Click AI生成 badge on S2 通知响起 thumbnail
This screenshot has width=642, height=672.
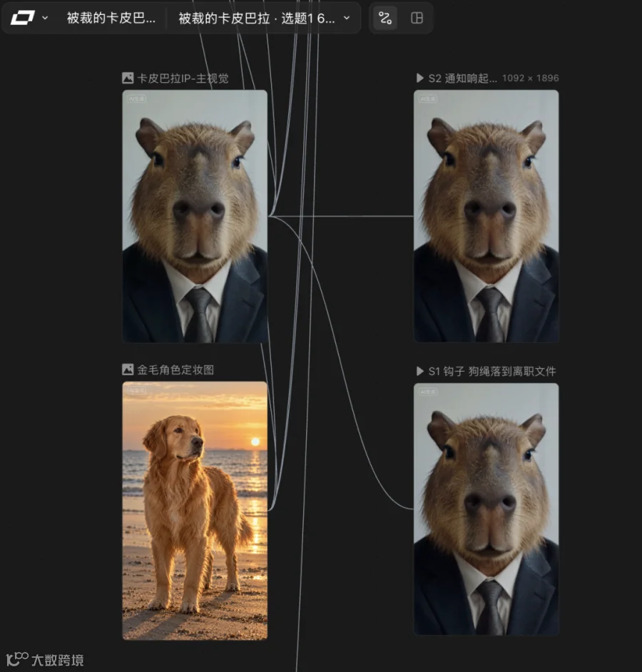point(428,99)
